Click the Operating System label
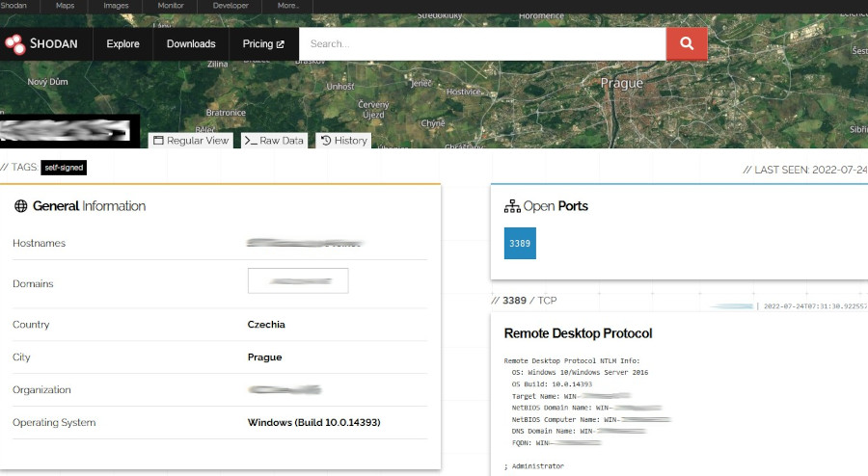 point(54,422)
